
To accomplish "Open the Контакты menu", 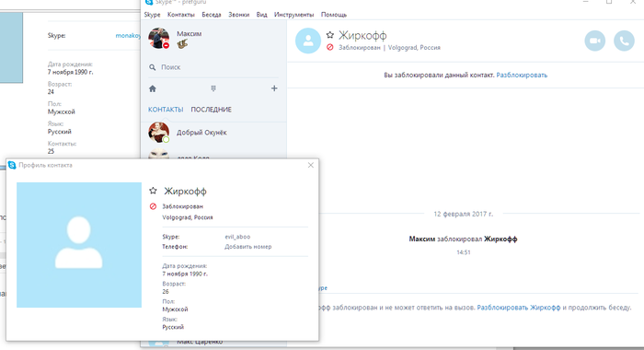I will click(x=180, y=15).
